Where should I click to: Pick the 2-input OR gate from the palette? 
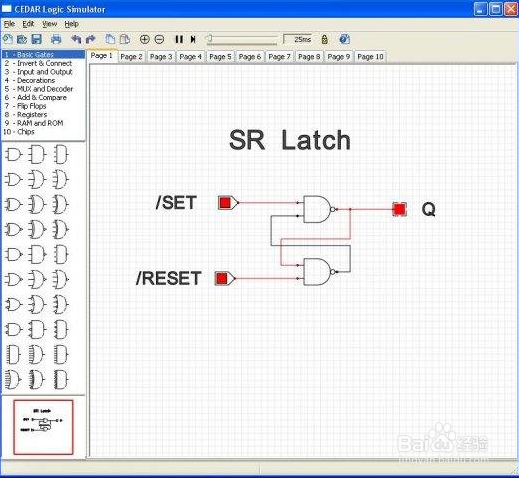click(x=13, y=179)
